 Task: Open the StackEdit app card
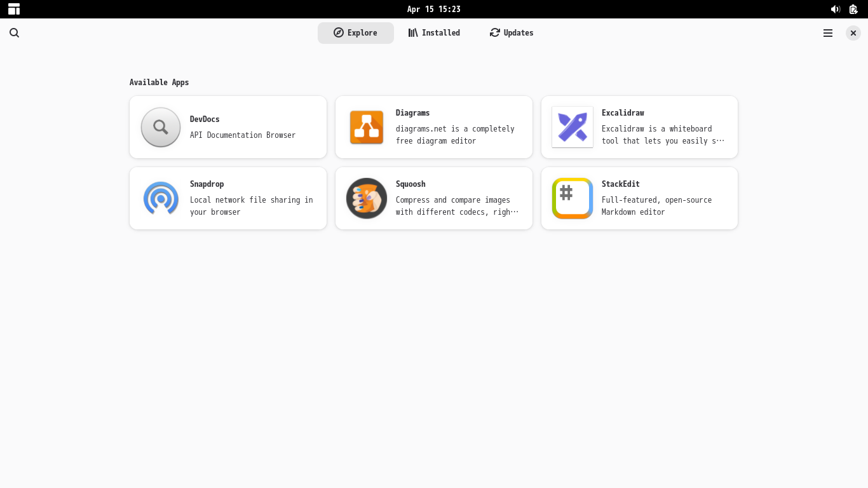coord(639,198)
